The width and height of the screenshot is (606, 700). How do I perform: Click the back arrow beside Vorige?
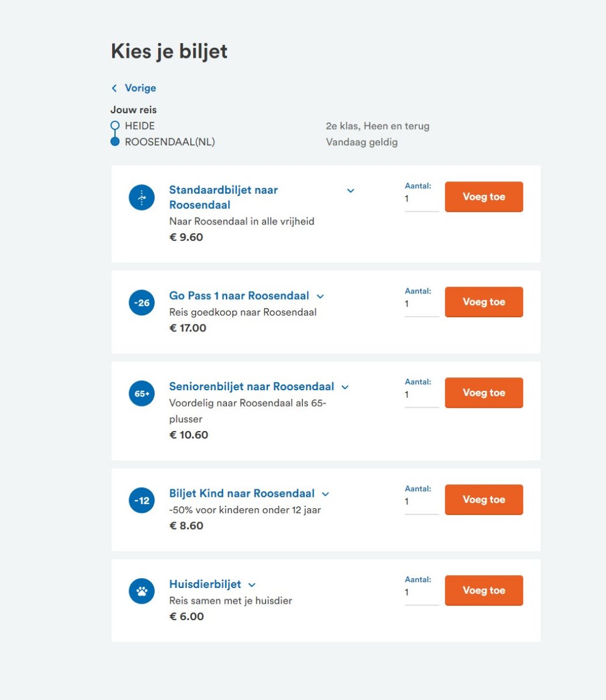[114, 88]
